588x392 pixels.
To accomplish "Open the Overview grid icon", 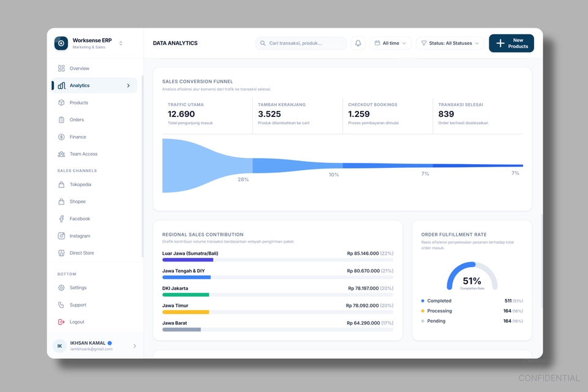I will click(61, 68).
